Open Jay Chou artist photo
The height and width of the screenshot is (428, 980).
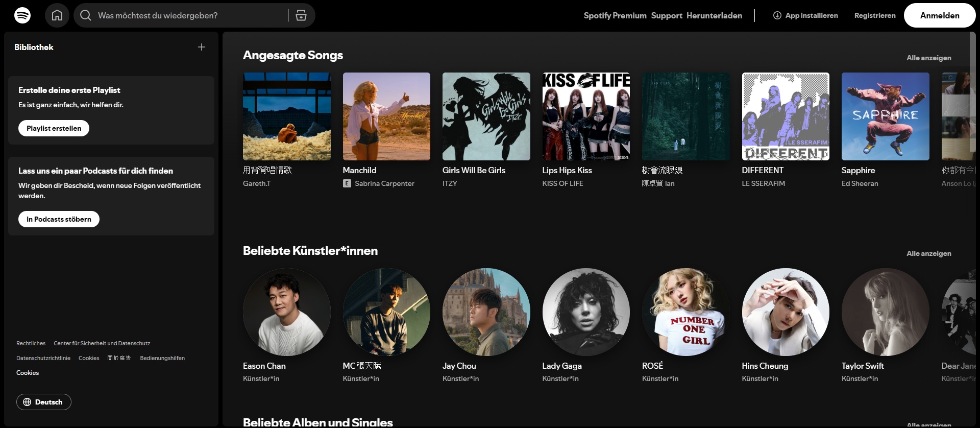point(486,312)
